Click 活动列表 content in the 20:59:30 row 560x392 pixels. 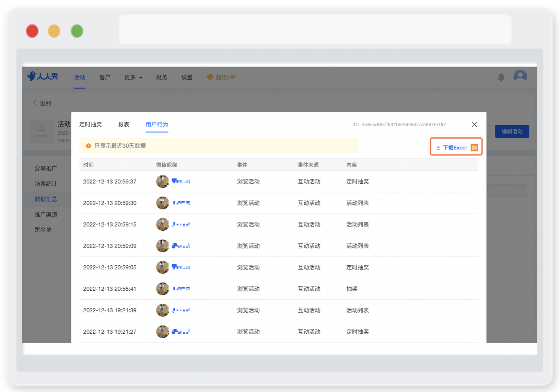click(x=358, y=203)
